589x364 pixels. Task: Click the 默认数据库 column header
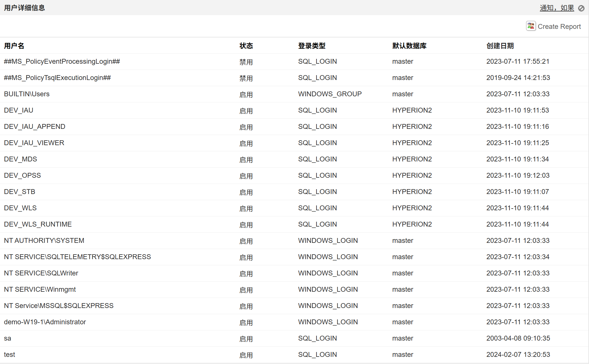pyautogui.click(x=409, y=46)
